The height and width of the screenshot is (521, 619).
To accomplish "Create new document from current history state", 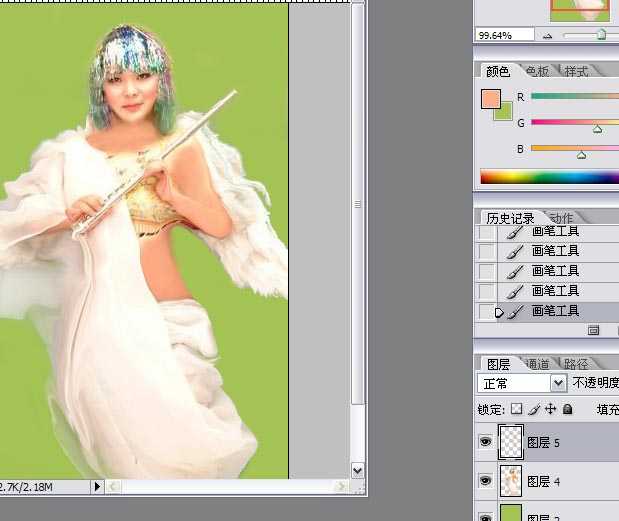I will tap(594, 330).
